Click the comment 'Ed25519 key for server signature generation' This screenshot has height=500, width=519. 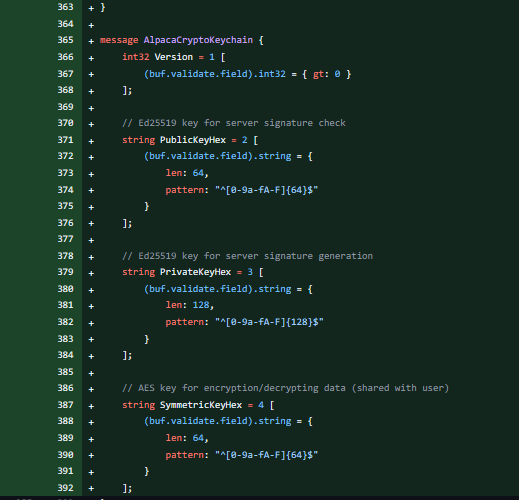pos(256,256)
